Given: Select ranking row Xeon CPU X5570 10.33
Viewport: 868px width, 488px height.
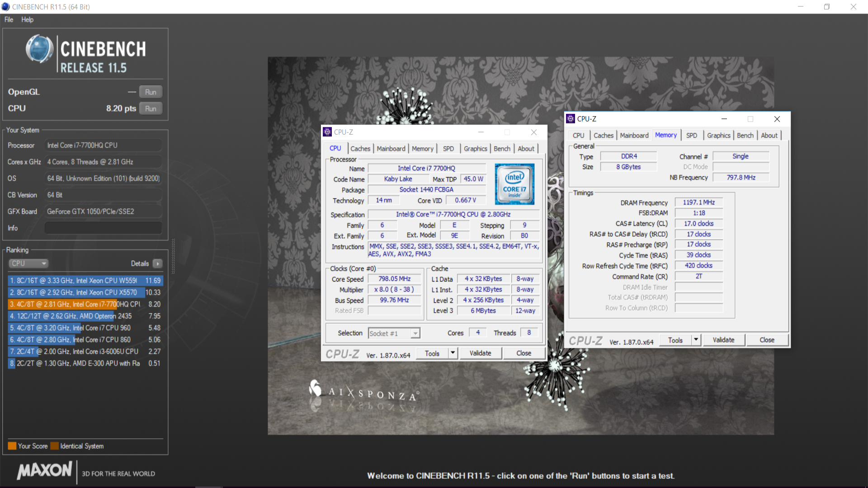Looking at the screenshot, I should (x=85, y=292).
